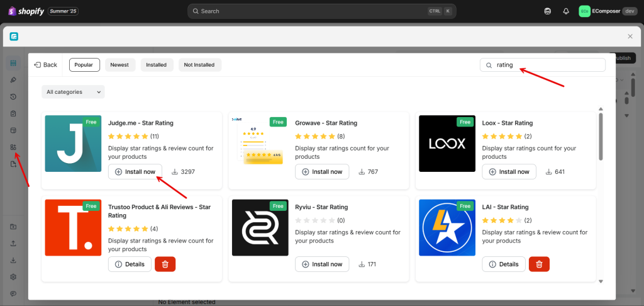Open the notifications bell
Screen dimensions: 644x306
(x=566, y=11)
